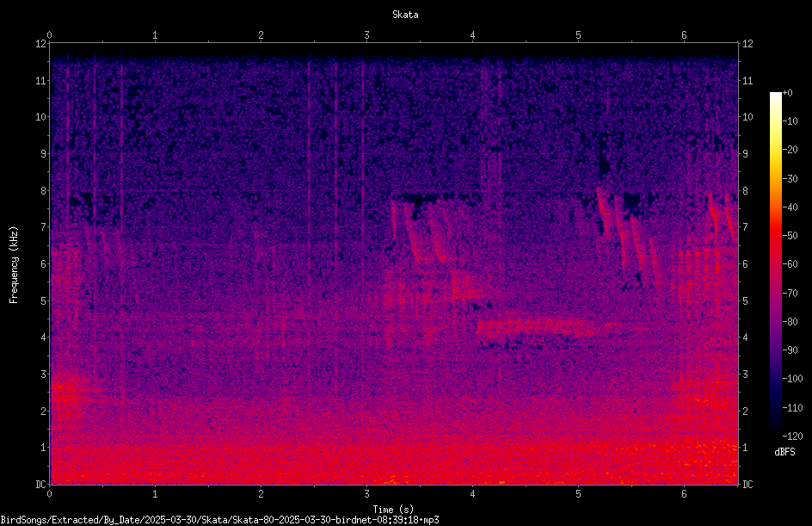Viewport: 812px width, 526px height.
Task: Select the "-60" colorbar label
Action: [x=790, y=264]
